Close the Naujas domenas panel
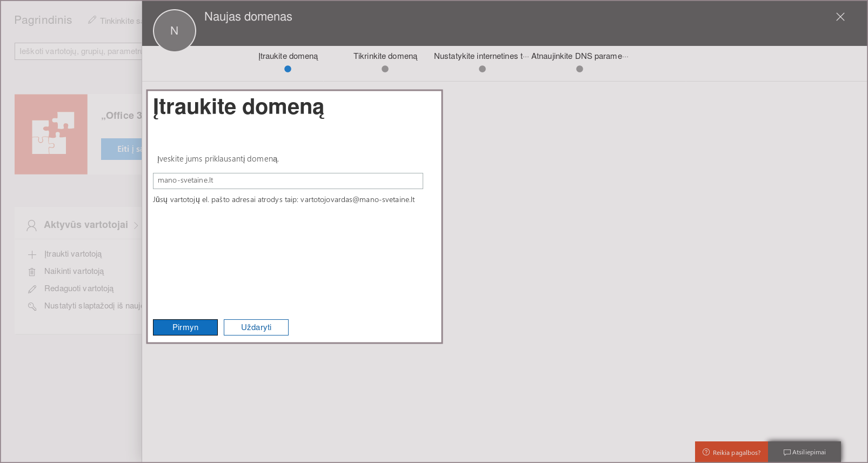 [x=840, y=17]
